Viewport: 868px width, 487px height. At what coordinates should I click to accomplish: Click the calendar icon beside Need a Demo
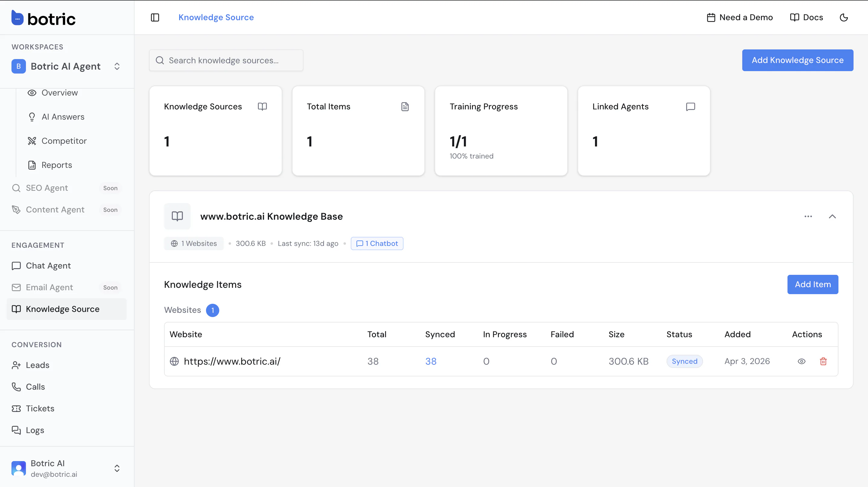click(x=711, y=17)
